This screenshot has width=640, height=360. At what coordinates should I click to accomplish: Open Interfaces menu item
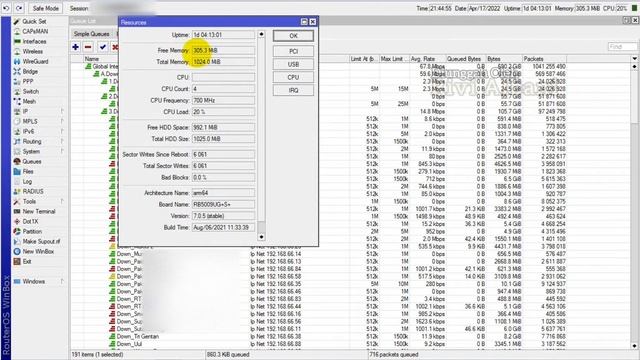(34, 42)
